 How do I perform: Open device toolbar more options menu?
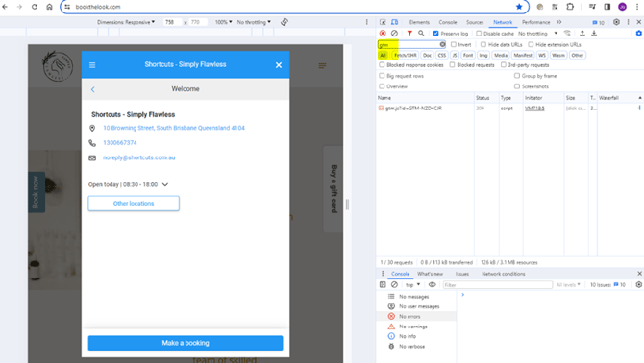[x=367, y=22]
